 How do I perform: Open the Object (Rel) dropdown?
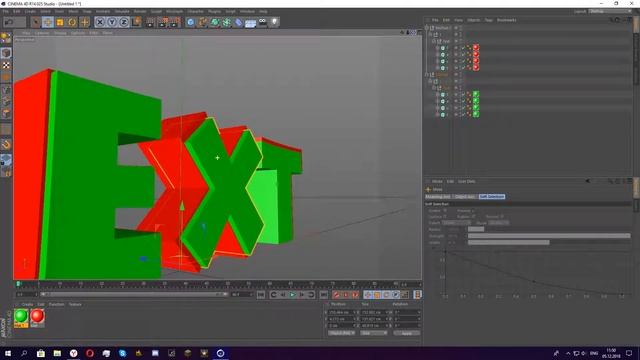coord(341,333)
